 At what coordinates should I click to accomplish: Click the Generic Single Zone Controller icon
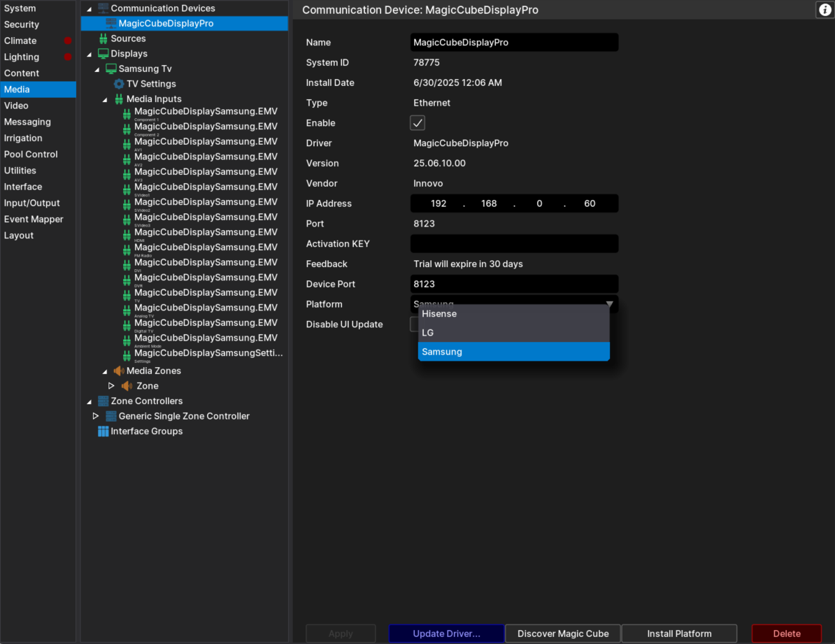coord(111,416)
